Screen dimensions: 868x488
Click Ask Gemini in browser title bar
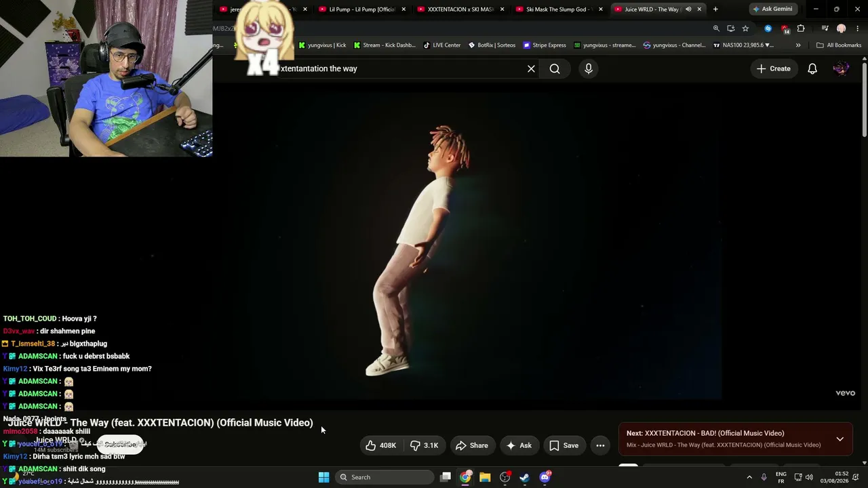point(772,9)
